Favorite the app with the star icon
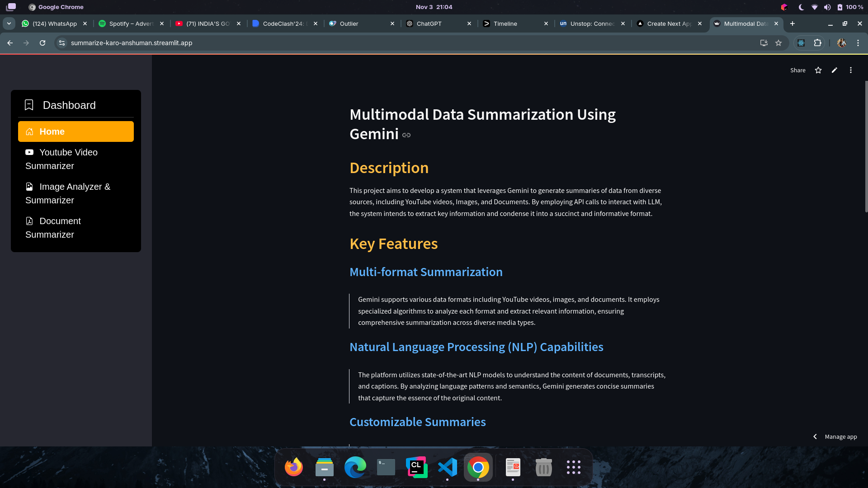This screenshot has height=488, width=868. [818, 70]
